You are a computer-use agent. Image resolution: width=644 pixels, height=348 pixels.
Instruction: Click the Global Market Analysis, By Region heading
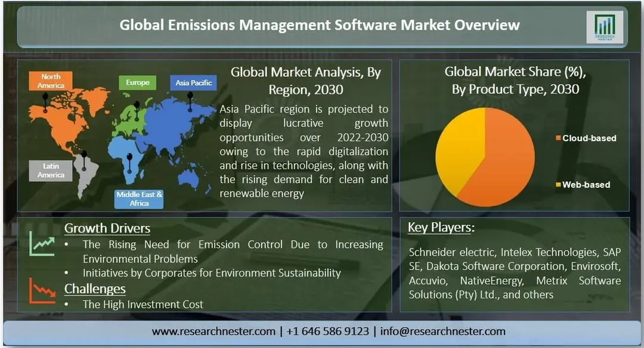point(306,81)
